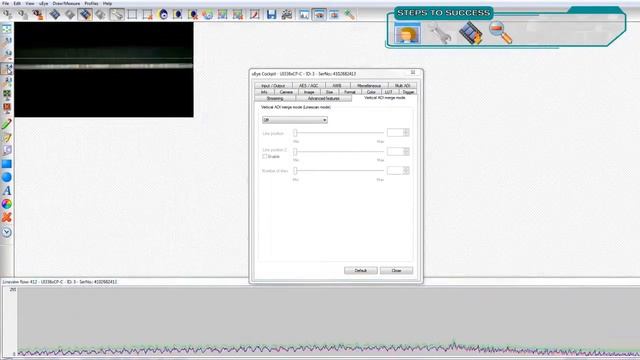Switch to the Input / Output tab
Image resolution: width=640 pixels, height=360 pixels.
pos(273,86)
